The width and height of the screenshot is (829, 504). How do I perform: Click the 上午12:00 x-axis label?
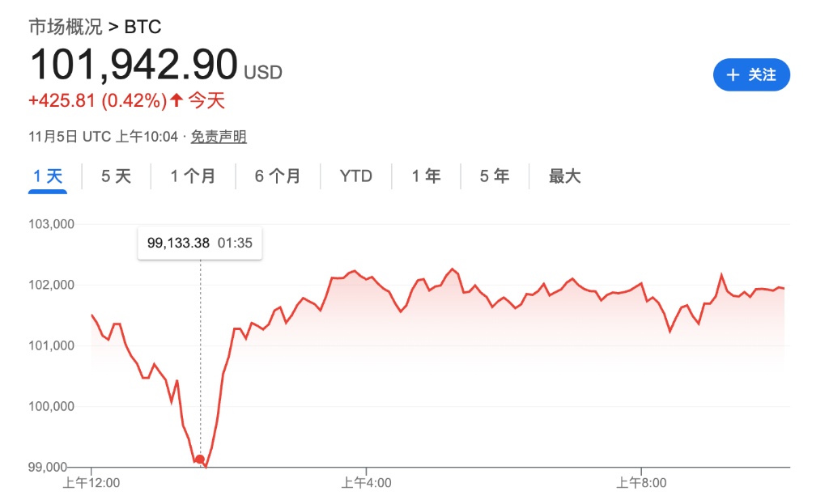91,483
